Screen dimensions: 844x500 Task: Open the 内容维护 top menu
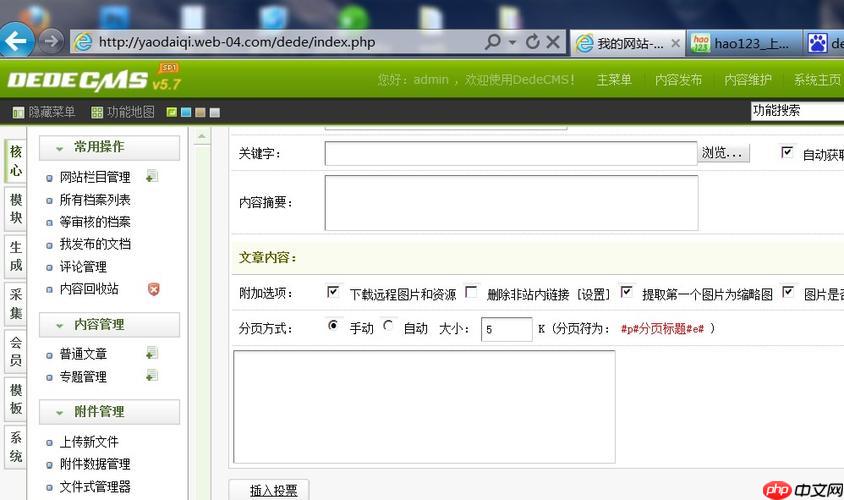tap(748, 80)
